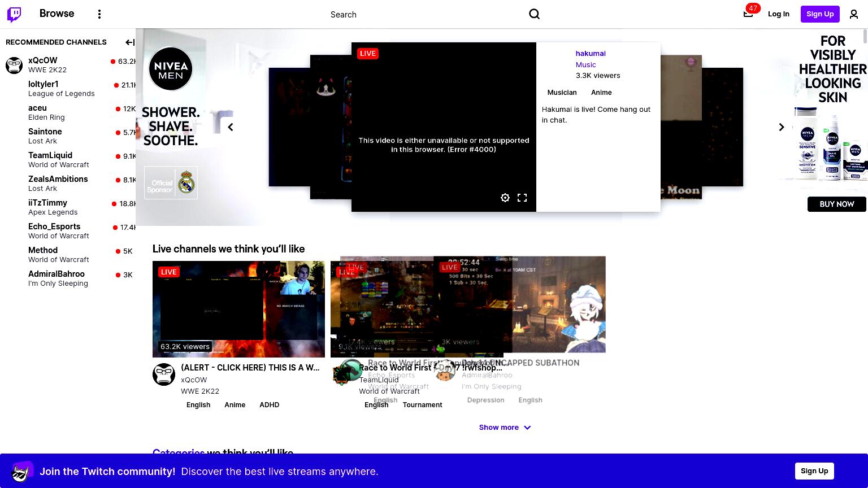Enter fullscreen on the featured player
This screenshot has height=488, width=868.
pos(522,198)
